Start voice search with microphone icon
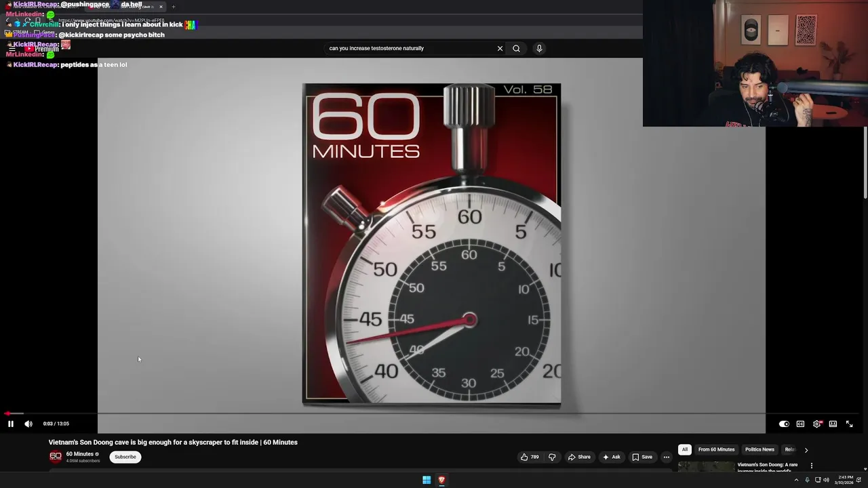Image resolution: width=868 pixels, height=488 pixels. pos(539,48)
